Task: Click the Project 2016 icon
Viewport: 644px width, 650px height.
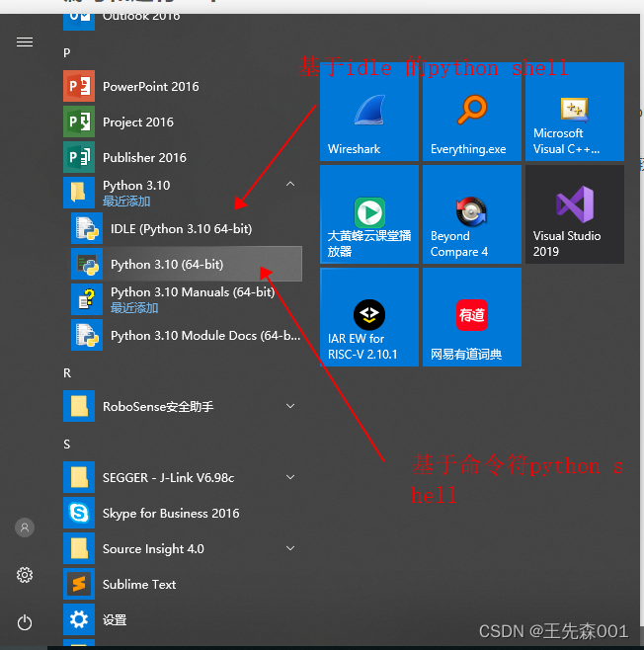Action: [79, 122]
